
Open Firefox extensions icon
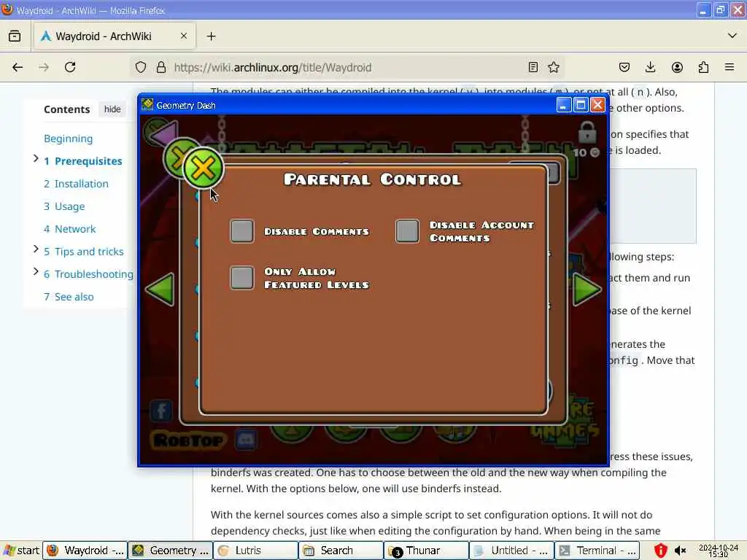click(703, 67)
